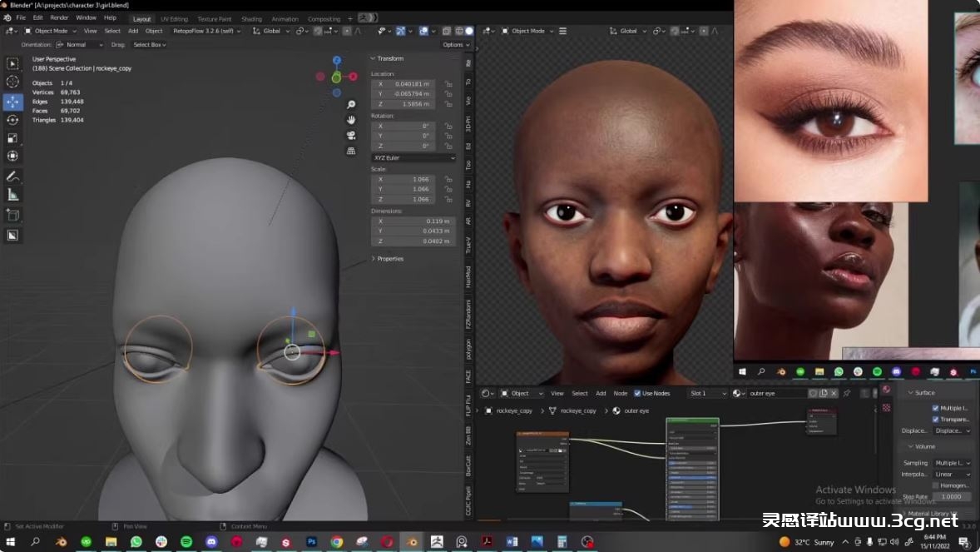
Task: Select the Rotate tool in the left toolbar
Action: (x=12, y=120)
